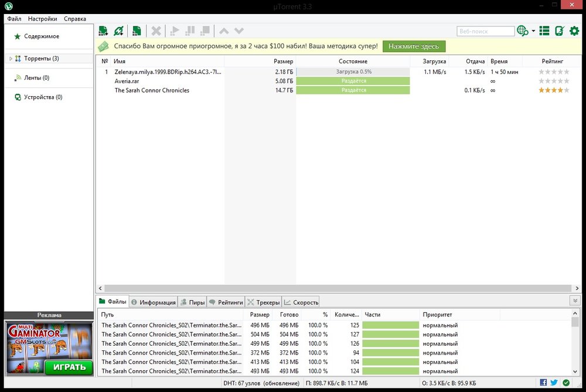The width and height of the screenshot is (586, 392).
Task: Toggle the remote access toolbar icon
Action: tap(560, 31)
